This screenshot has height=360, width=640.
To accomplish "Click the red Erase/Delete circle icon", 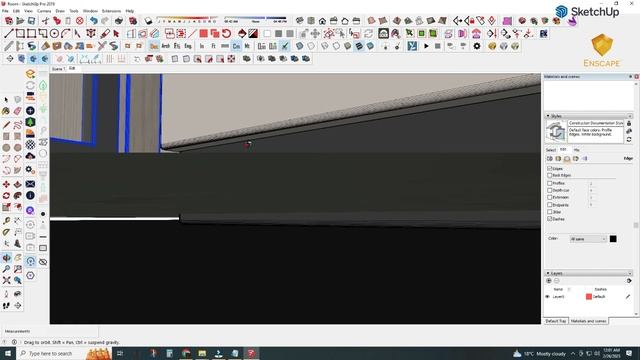I will pyautogui.click(x=80, y=21).
